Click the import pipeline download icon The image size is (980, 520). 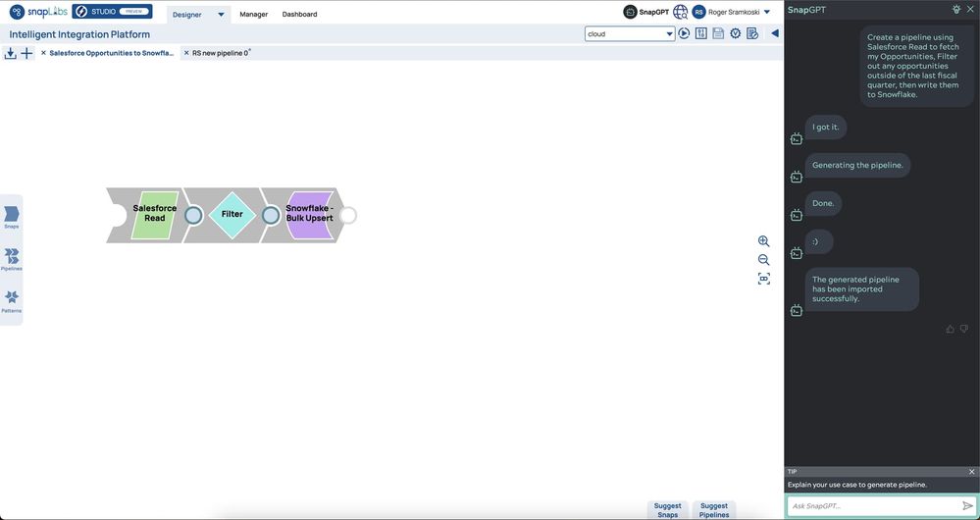(10, 53)
